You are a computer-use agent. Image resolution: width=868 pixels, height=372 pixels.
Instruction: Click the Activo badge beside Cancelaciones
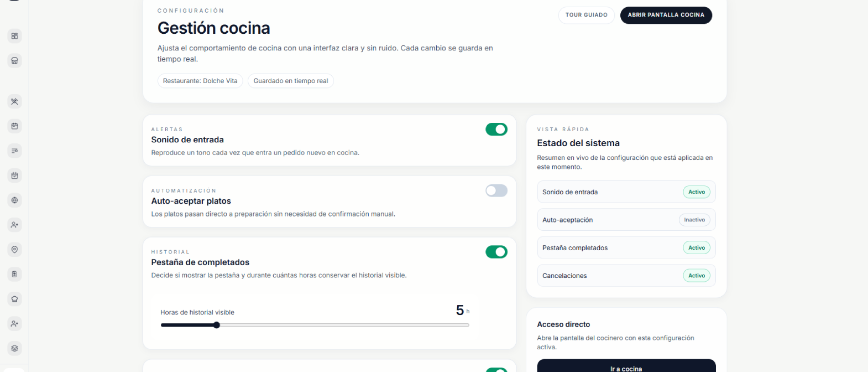pyautogui.click(x=697, y=275)
